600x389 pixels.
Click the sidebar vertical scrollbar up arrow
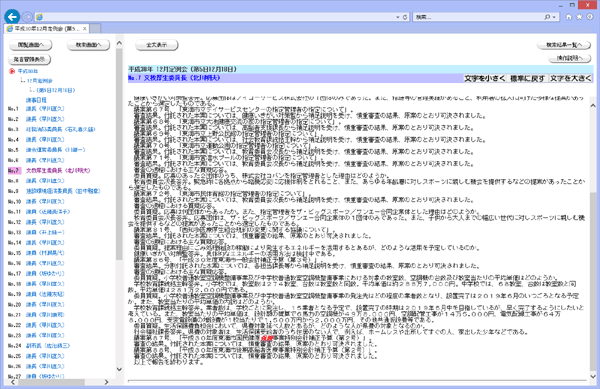pyautogui.click(x=119, y=43)
